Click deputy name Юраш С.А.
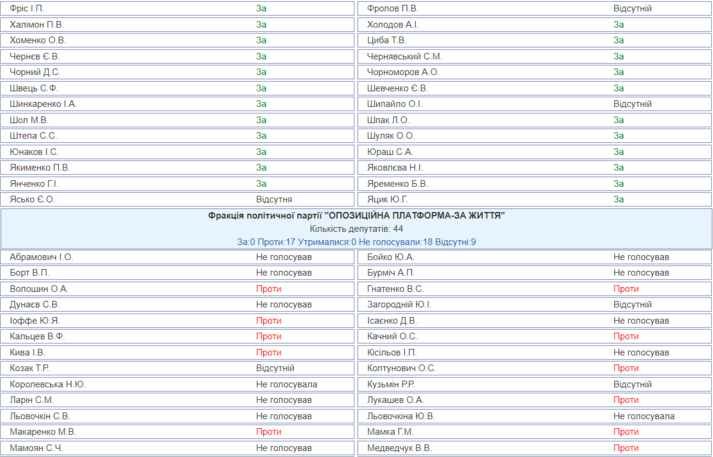Viewport: 713px width, 457px height. 390,152
